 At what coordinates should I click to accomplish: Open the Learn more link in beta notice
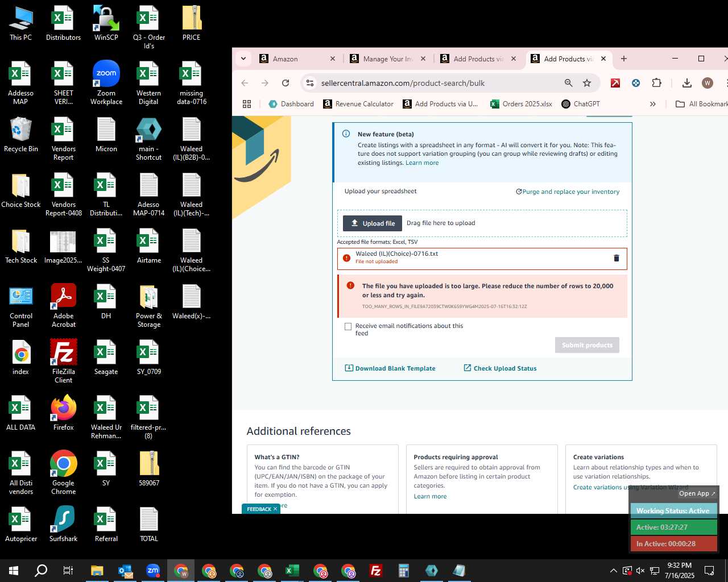tap(422, 163)
